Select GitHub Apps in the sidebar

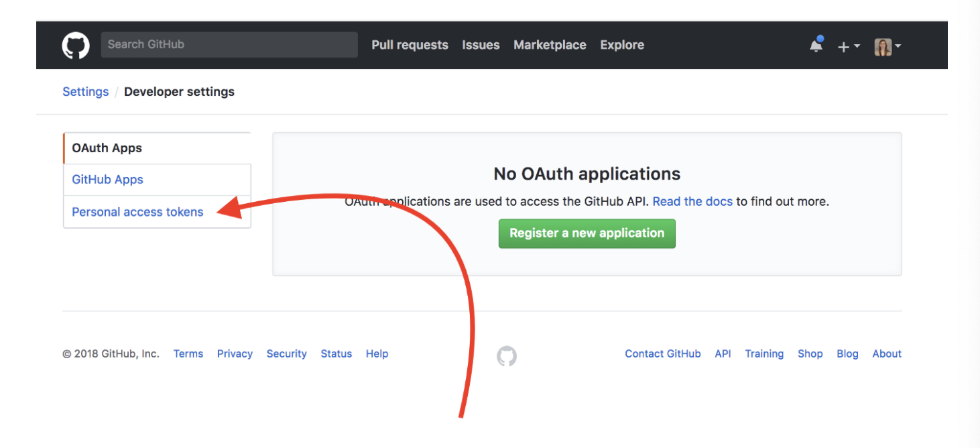(x=157, y=180)
